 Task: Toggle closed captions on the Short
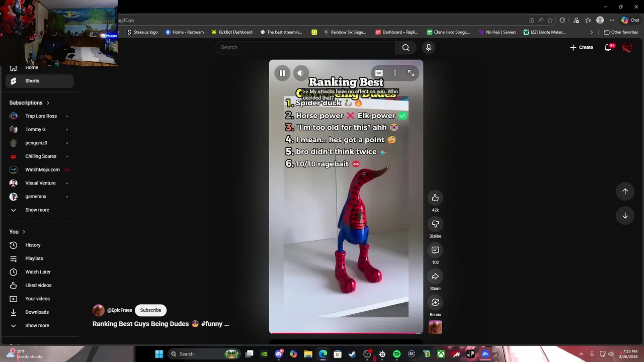tap(379, 73)
